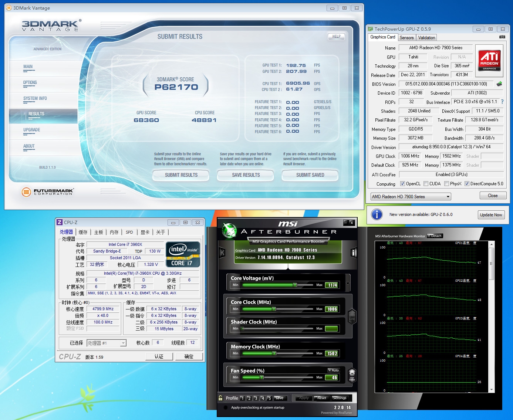Toggle the fan speed Auto button

pyautogui.click(x=333, y=370)
